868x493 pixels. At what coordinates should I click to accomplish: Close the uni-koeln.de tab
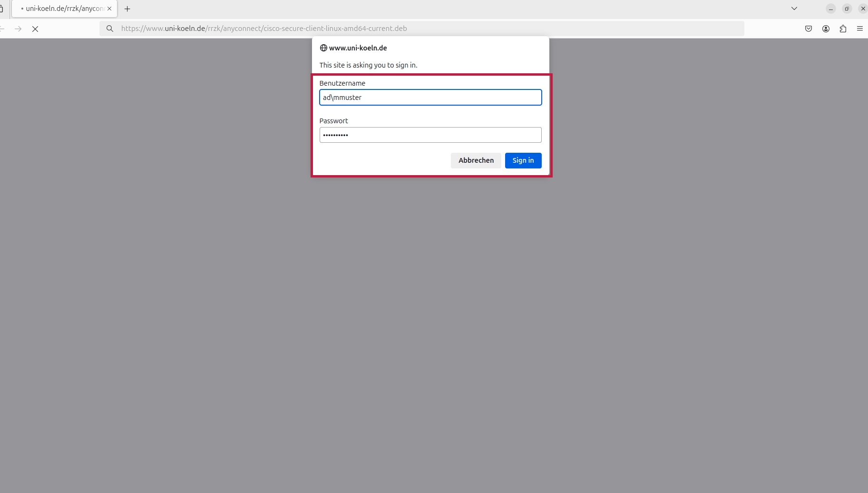coord(109,9)
